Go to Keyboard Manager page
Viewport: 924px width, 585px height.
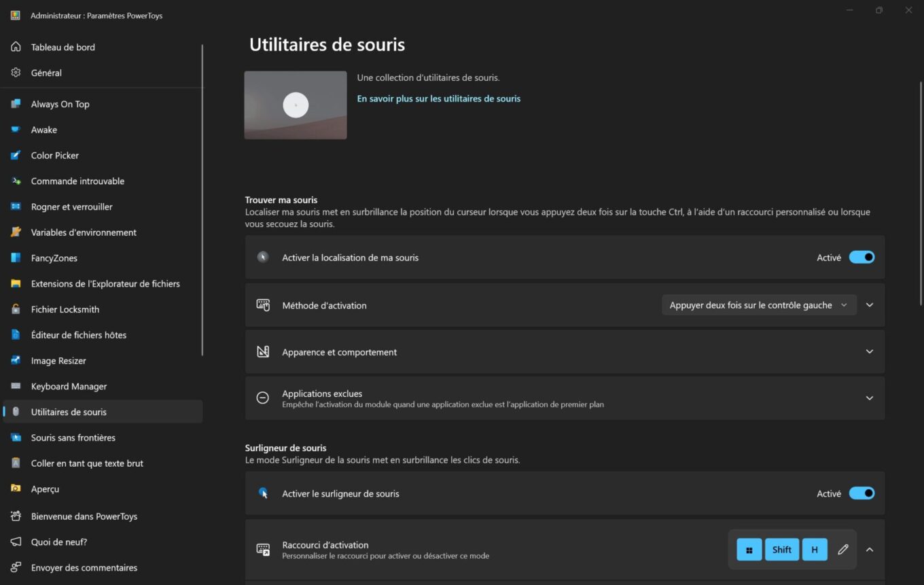point(103,386)
